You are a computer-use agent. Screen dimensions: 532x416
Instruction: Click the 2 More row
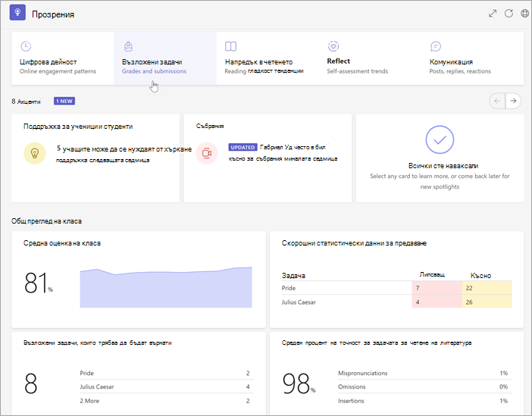tap(167, 401)
